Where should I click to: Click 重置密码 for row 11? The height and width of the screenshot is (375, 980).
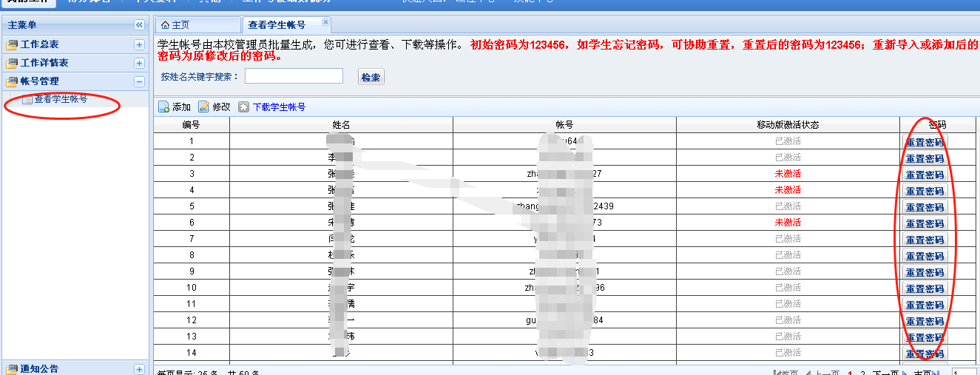point(925,305)
